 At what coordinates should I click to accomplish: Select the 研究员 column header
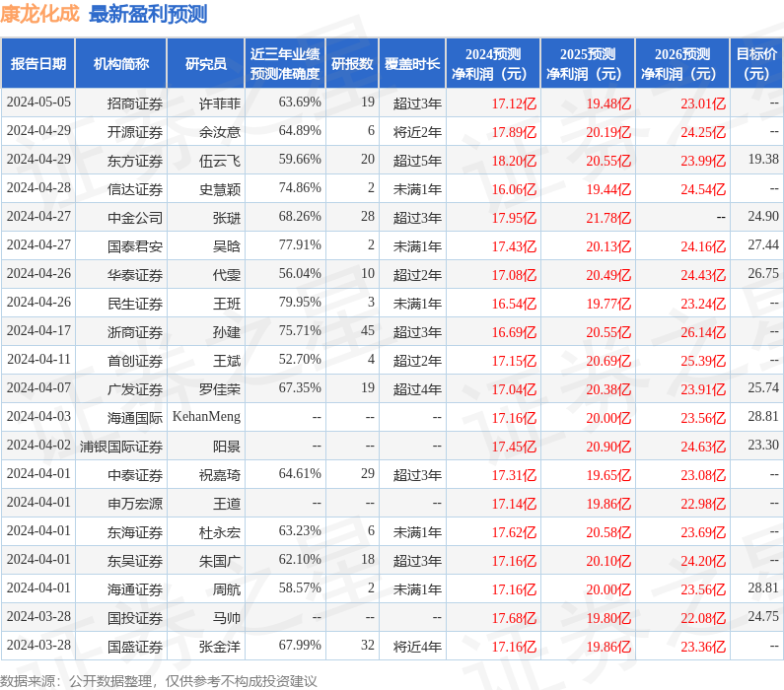pyautogui.click(x=205, y=63)
